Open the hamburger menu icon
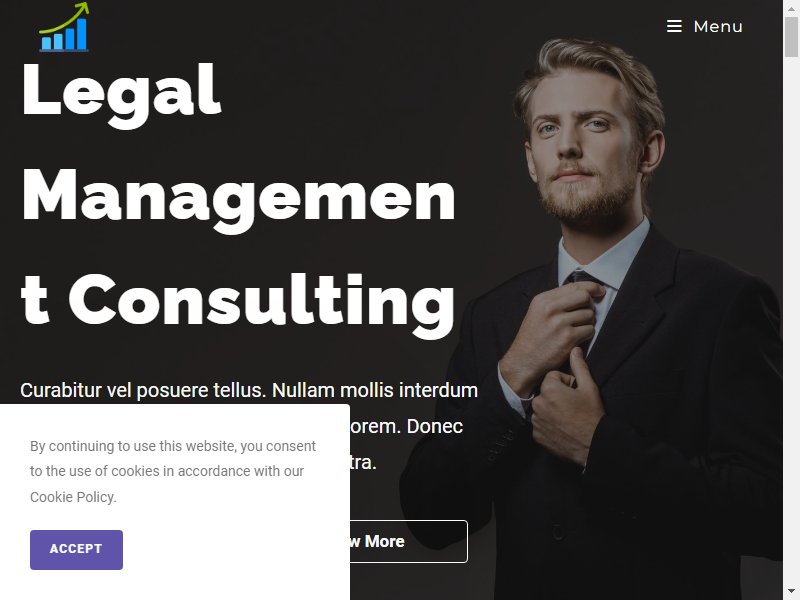800x600 pixels. coord(674,26)
